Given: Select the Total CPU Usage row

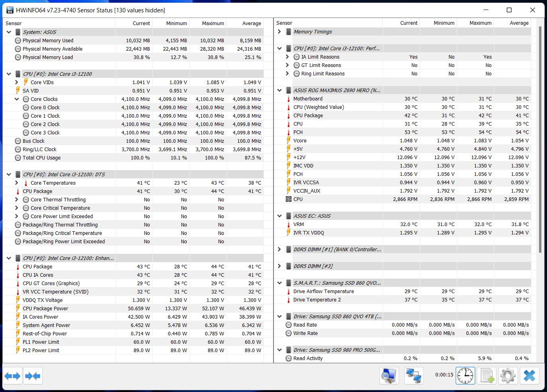Looking at the screenshot, I should click(x=134, y=158).
